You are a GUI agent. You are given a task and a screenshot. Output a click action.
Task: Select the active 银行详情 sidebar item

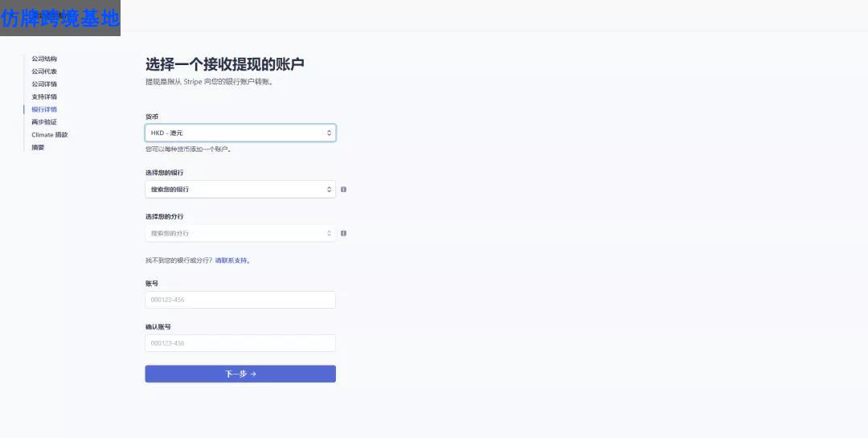44,109
